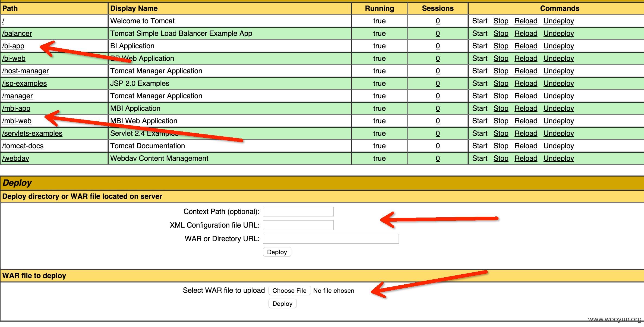Select the 'JSP 2.0 Examples' display name
Image resolution: width=644 pixels, height=327 pixels.
(x=140, y=83)
